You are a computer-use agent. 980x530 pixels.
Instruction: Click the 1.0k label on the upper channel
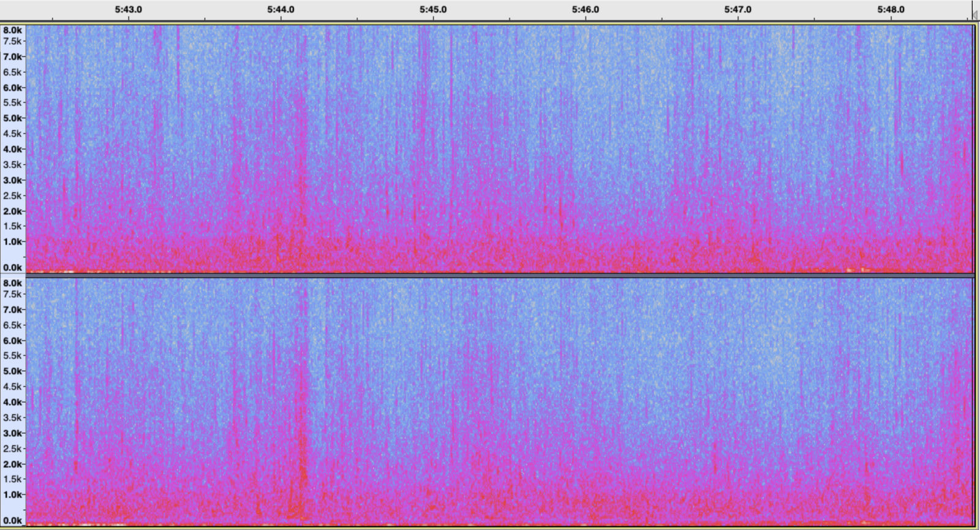pos(12,241)
